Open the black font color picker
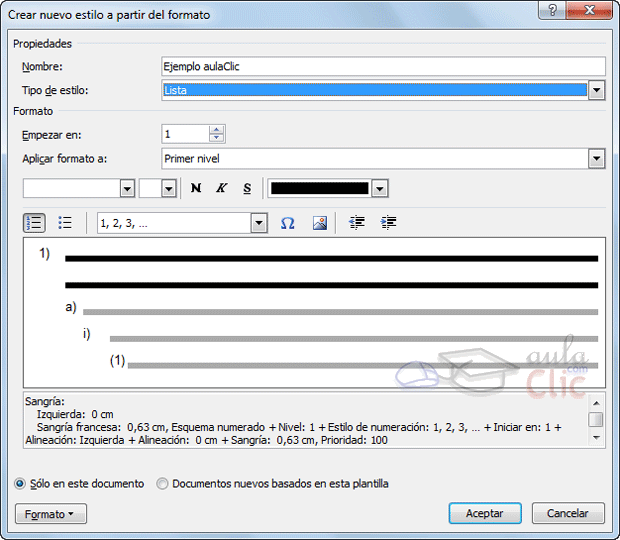The width and height of the screenshot is (620, 540). 379,188
